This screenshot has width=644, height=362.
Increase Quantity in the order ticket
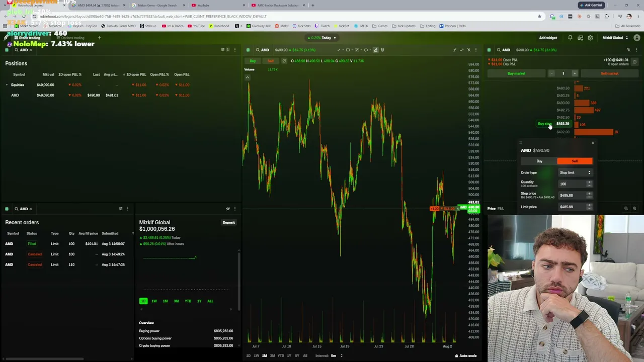point(589,183)
